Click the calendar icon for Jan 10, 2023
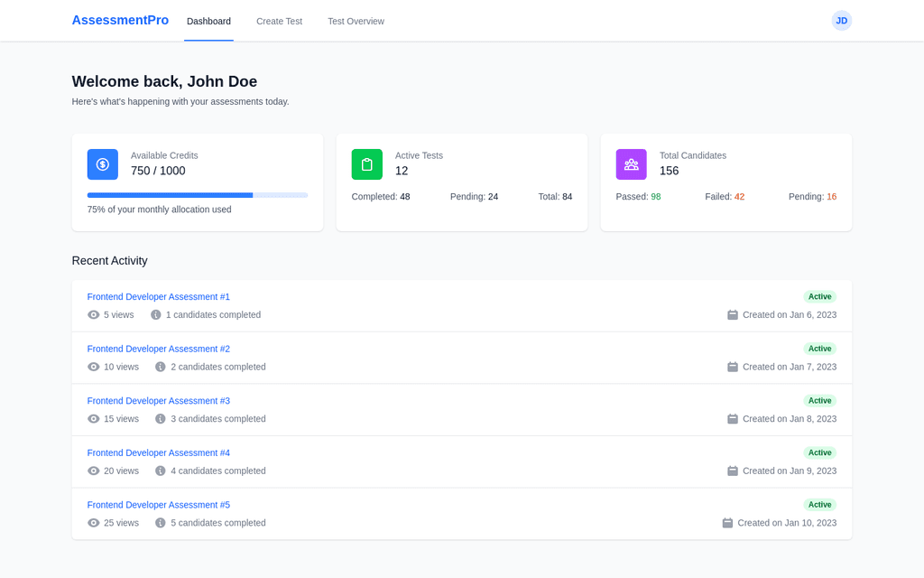The width and height of the screenshot is (924, 578). click(x=727, y=523)
